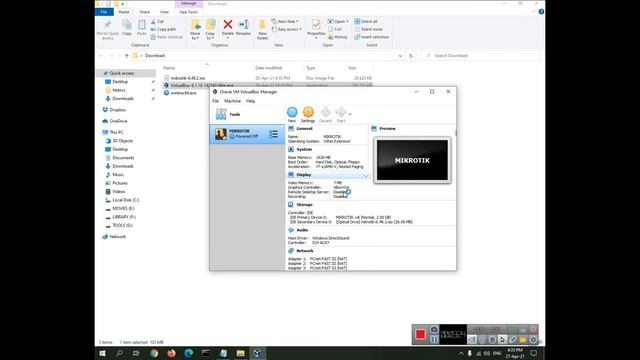Image resolution: width=640 pixels, height=360 pixels.
Task: Open the New item dropdown
Action: click(x=285, y=21)
